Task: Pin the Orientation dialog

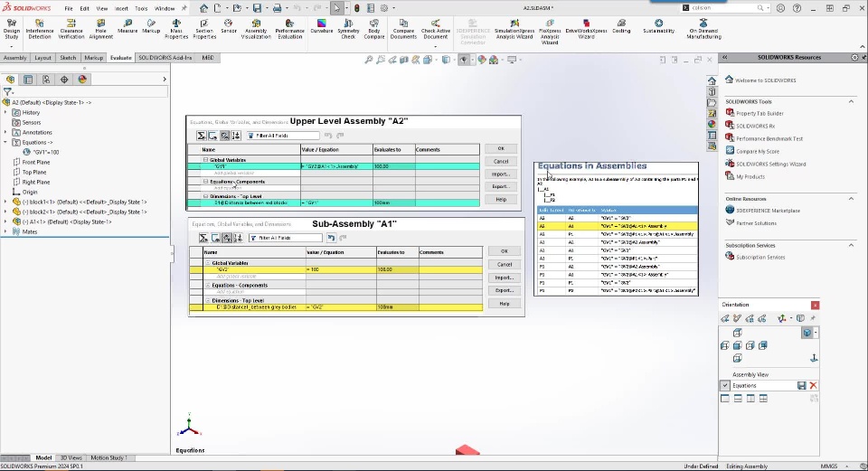Action: coord(813,318)
